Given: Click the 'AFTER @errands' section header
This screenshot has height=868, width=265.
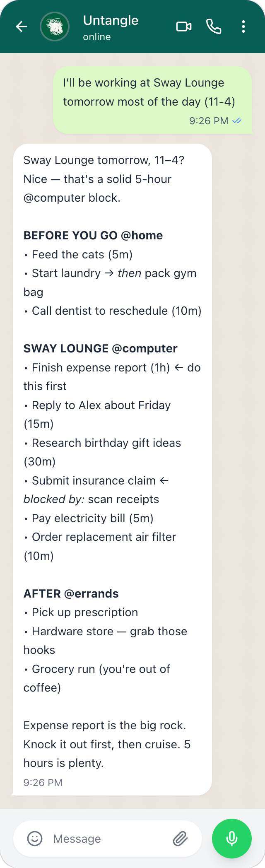Looking at the screenshot, I should point(70,593).
